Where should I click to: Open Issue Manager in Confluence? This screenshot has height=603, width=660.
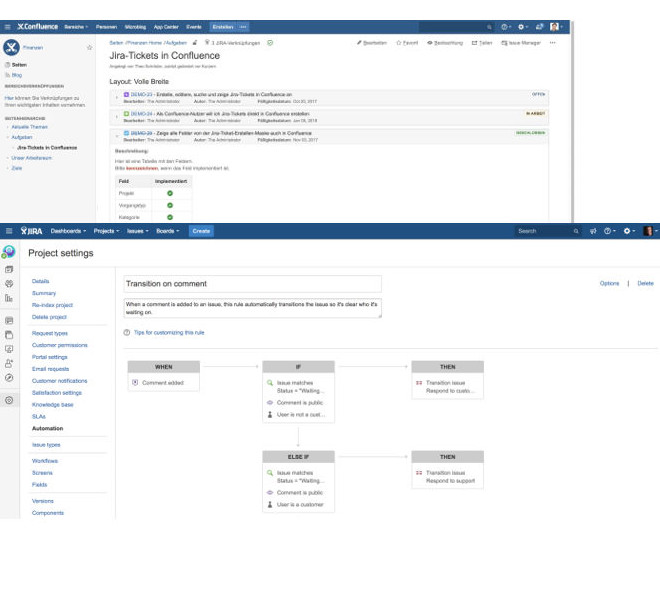(521, 43)
